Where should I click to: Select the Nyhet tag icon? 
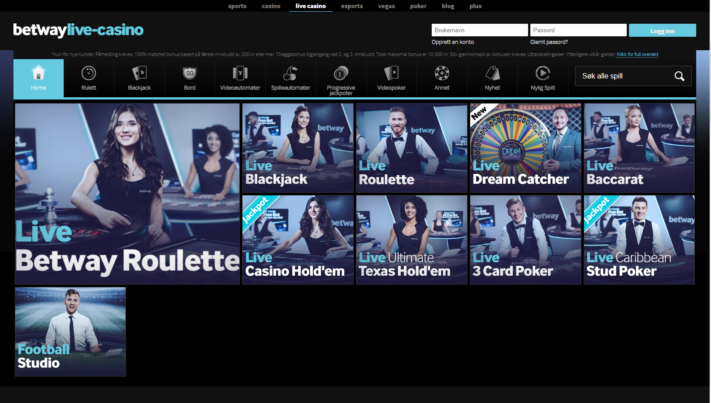[492, 73]
